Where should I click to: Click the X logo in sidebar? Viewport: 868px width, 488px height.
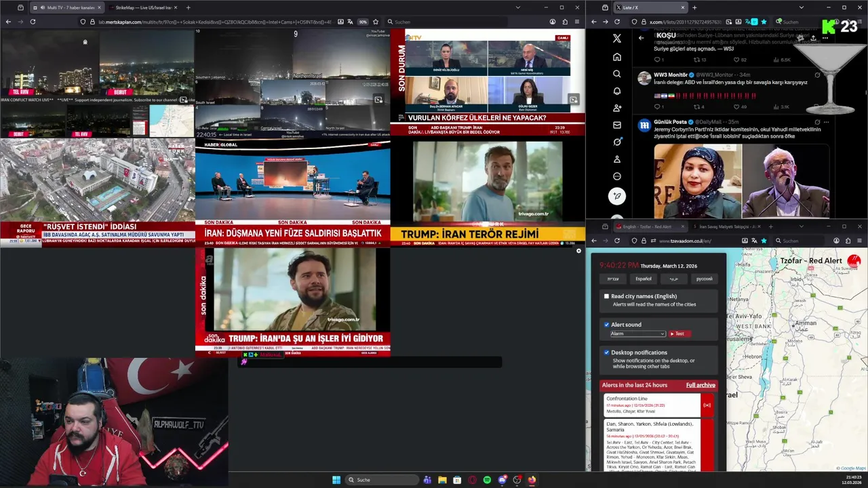616,39
